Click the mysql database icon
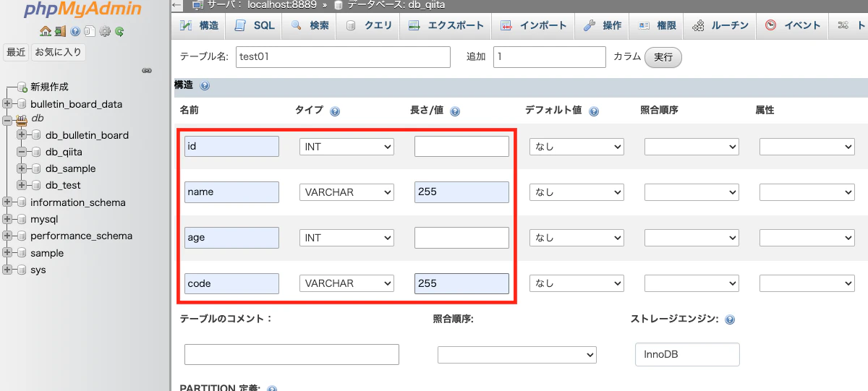The width and height of the screenshot is (868, 391). click(22, 219)
